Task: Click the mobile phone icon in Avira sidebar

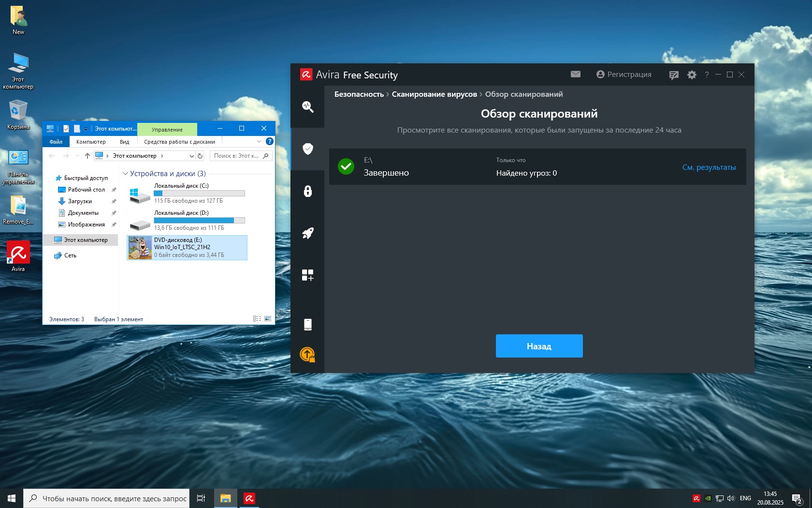Action: 307,324
